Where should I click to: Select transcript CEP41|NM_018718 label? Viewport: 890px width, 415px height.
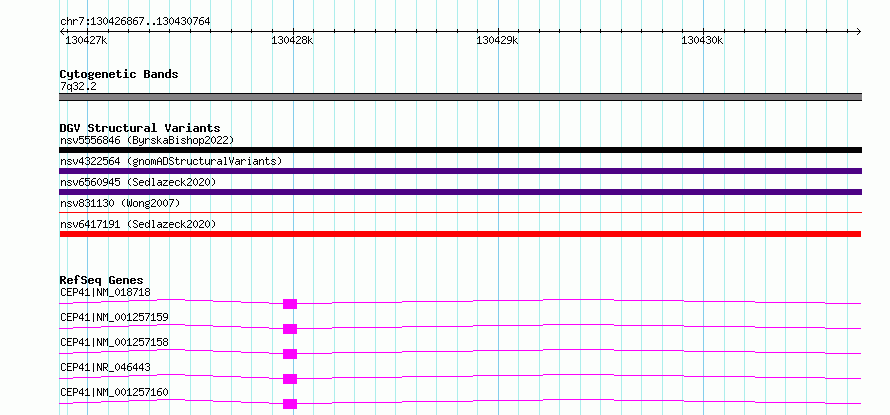pyautogui.click(x=105, y=292)
